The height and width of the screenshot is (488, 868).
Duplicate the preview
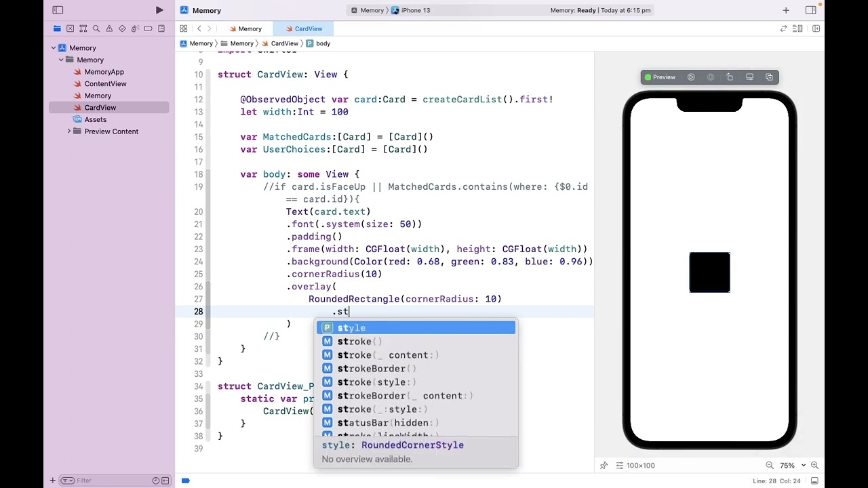[769, 77]
